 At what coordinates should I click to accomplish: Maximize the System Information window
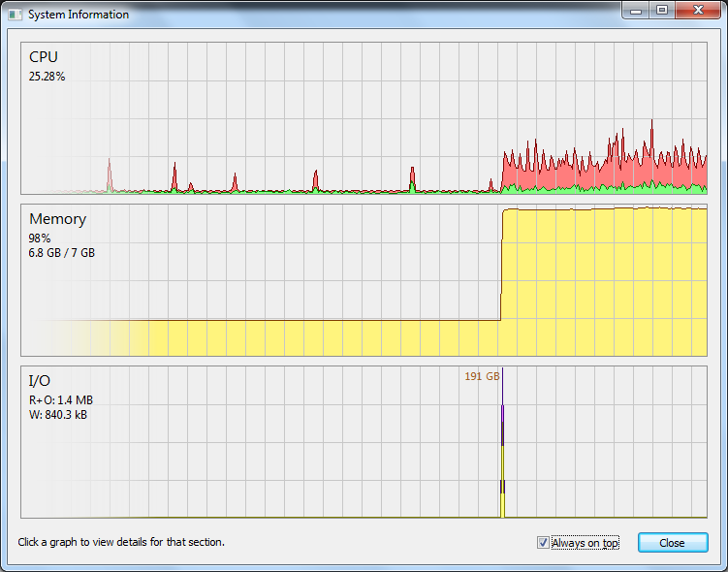tap(662, 11)
